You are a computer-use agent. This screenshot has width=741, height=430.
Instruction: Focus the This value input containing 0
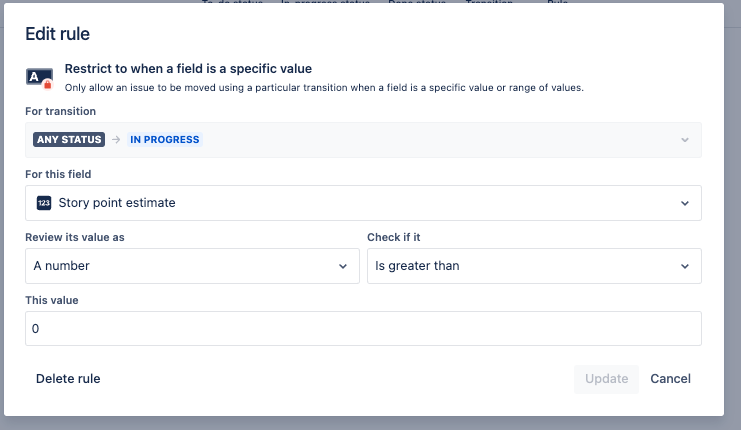coord(363,328)
